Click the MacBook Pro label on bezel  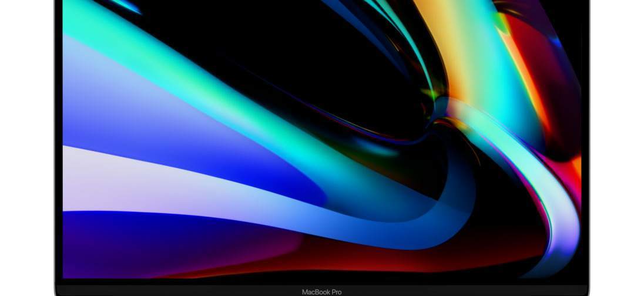(x=321, y=292)
